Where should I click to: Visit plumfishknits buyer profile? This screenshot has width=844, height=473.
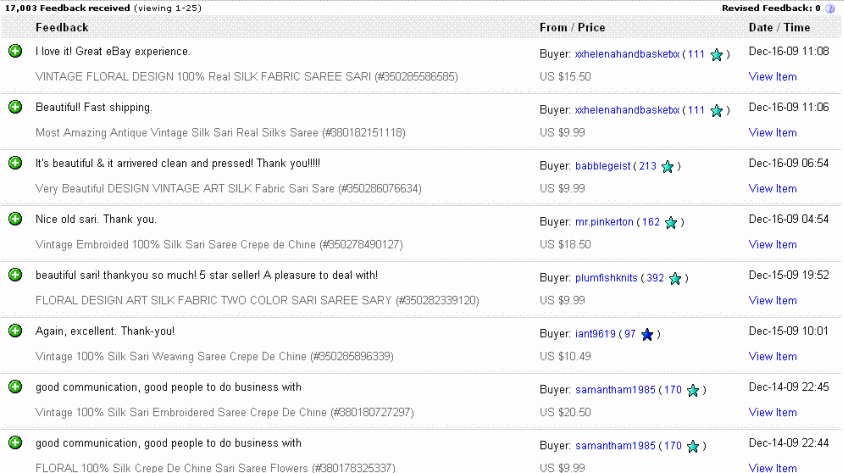(x=606, y=278)
